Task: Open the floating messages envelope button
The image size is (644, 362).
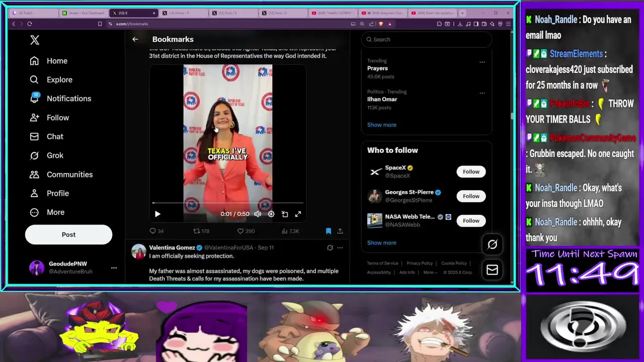Action: (492, 270)
